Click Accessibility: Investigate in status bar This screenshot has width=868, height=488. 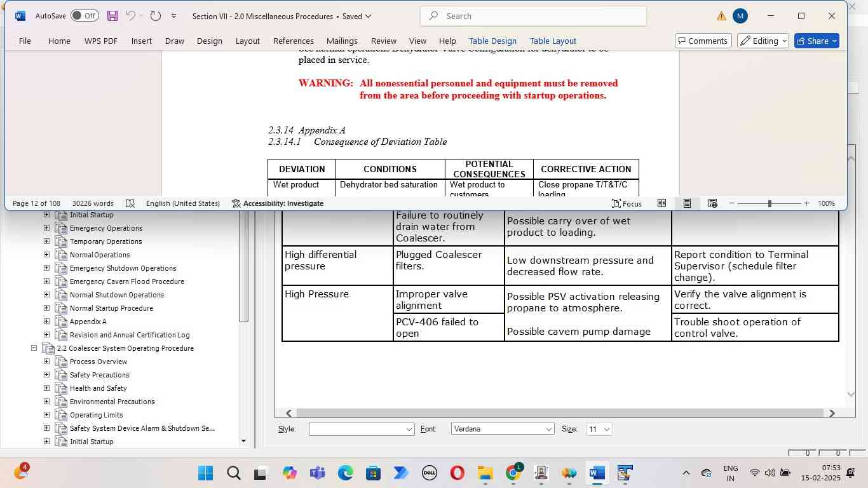point(278,203)
